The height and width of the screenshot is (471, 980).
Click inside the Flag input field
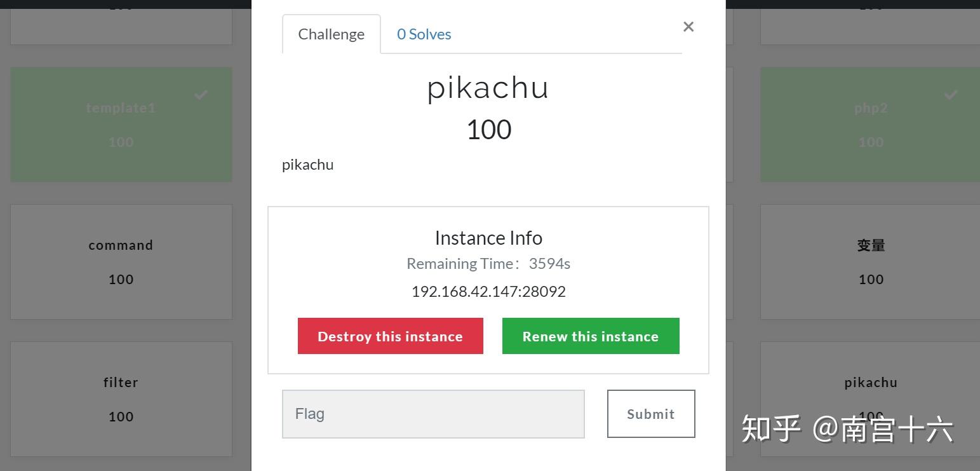point(433,413)
